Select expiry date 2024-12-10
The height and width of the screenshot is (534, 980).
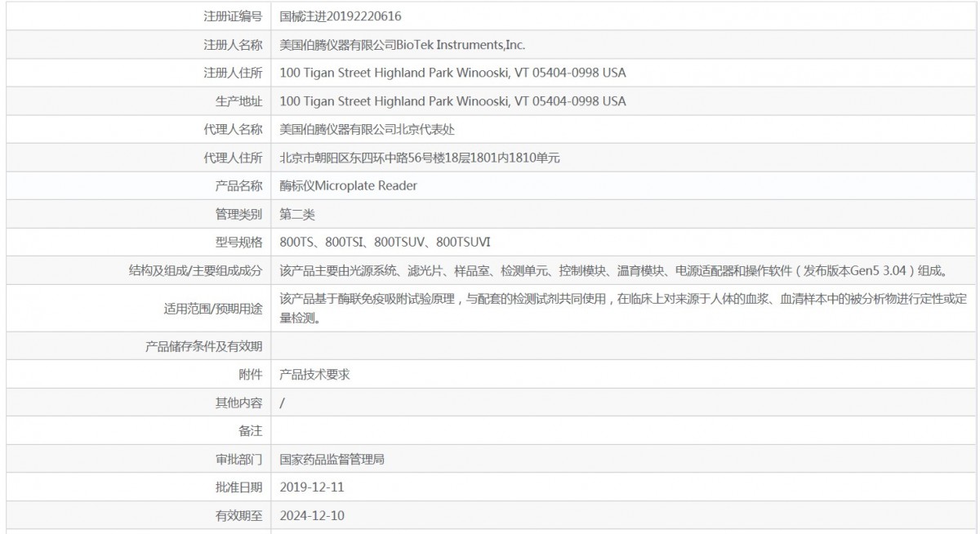coord(312,516)
